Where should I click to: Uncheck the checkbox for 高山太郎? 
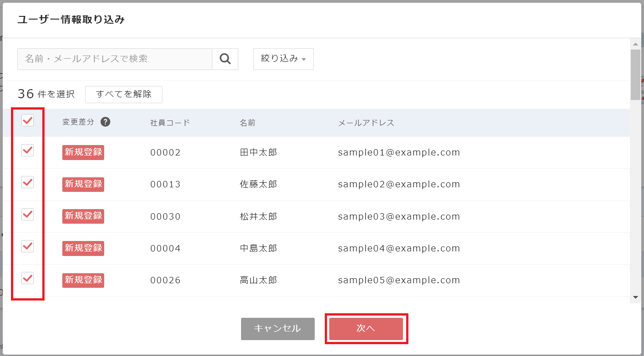click(x=28, y=278)
